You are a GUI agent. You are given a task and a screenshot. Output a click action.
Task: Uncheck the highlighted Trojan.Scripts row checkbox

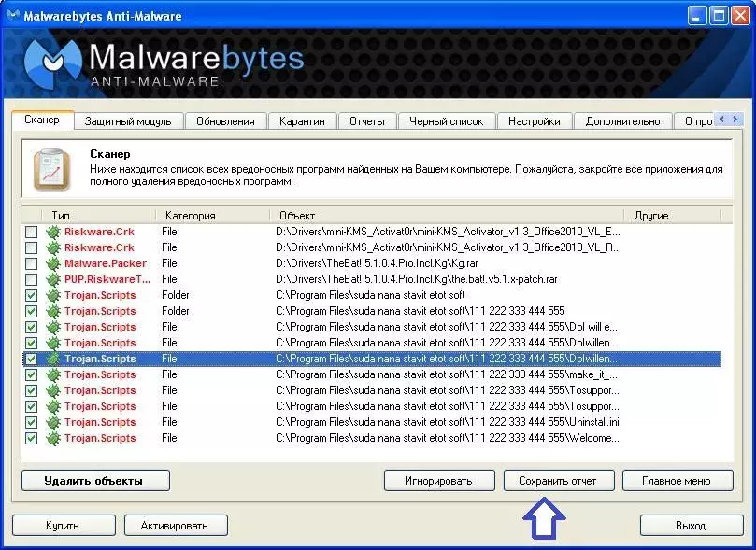[32, 359]
